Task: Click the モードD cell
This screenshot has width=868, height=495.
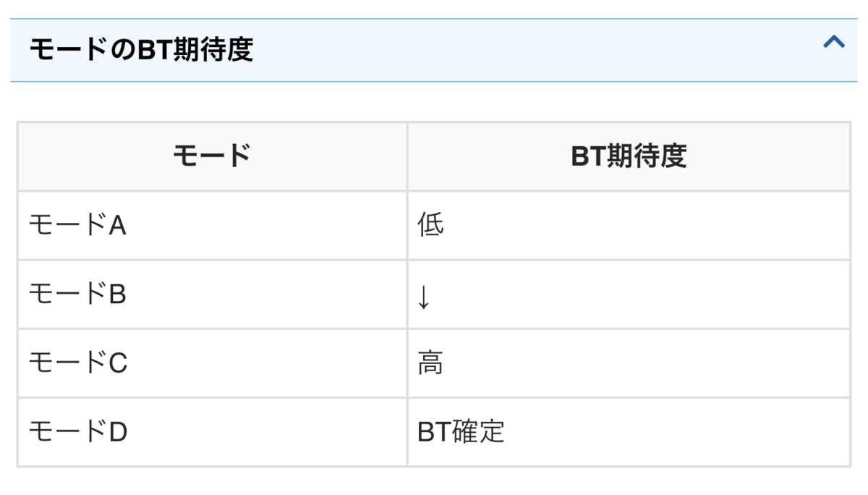Action: coord(212,432)
